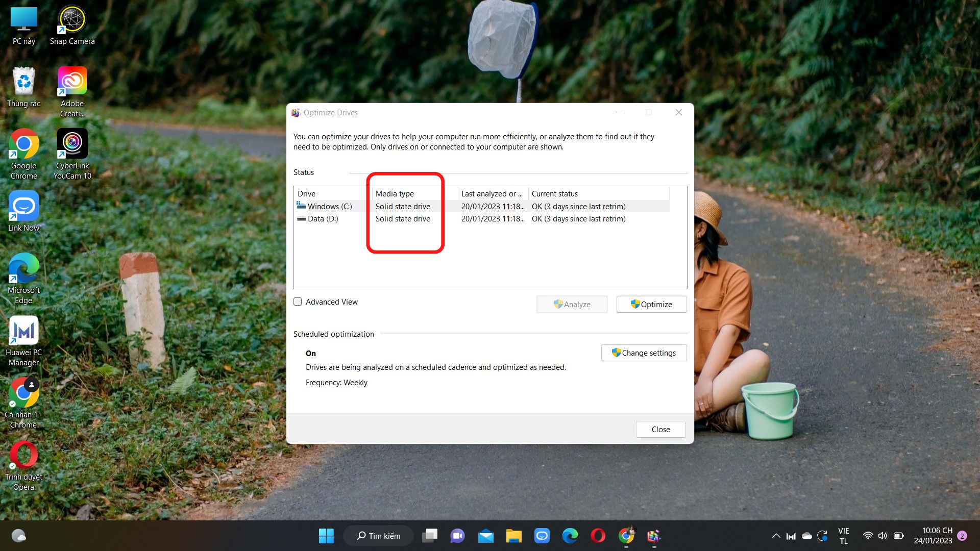Switch to Chrome in the taskbar
The image size is (980, 551).
(626, 536)
